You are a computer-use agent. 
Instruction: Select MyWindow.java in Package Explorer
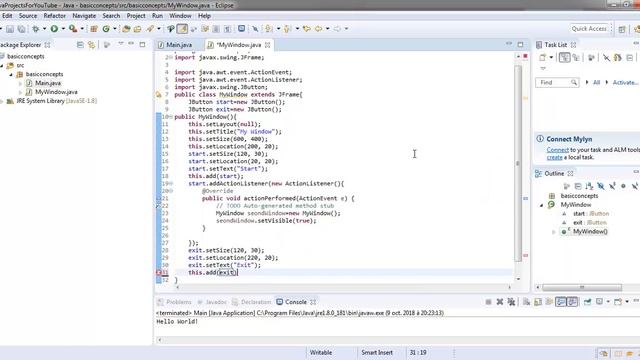[56, 92]
